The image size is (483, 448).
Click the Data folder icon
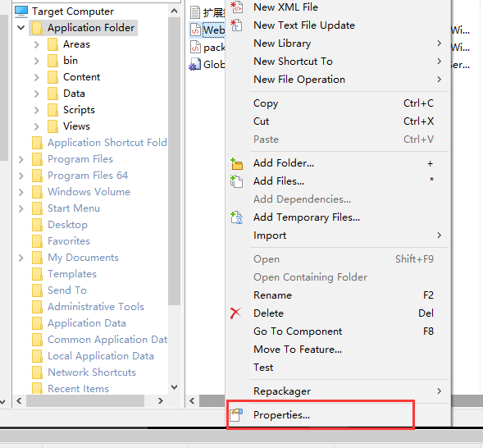(x=53, y=94)
